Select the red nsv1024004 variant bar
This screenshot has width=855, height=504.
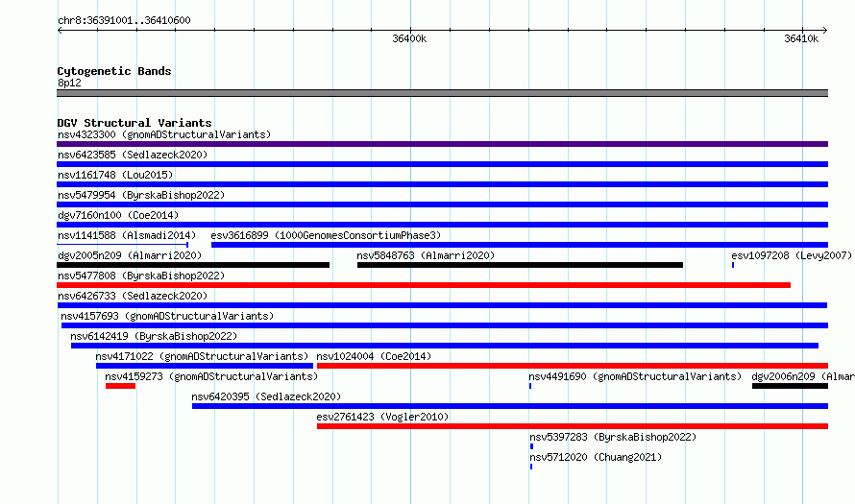[573, 366]
